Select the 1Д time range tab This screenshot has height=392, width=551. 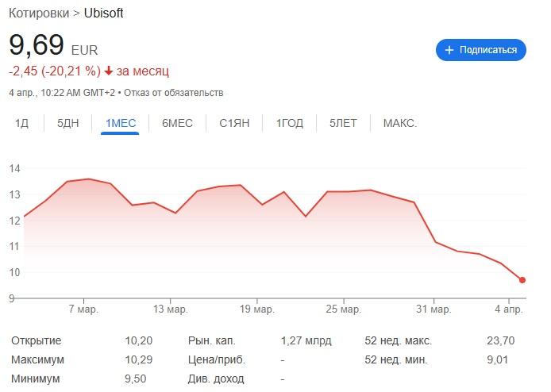[21, 123]
